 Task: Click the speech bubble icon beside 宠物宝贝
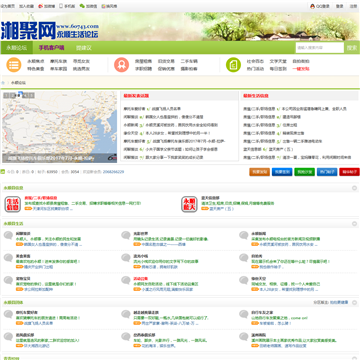coord(8,280)
